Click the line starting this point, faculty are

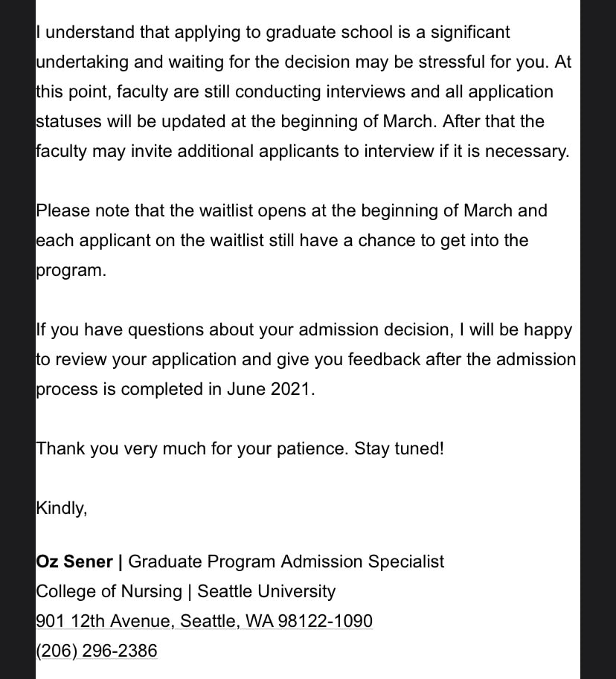pos(295,92)
